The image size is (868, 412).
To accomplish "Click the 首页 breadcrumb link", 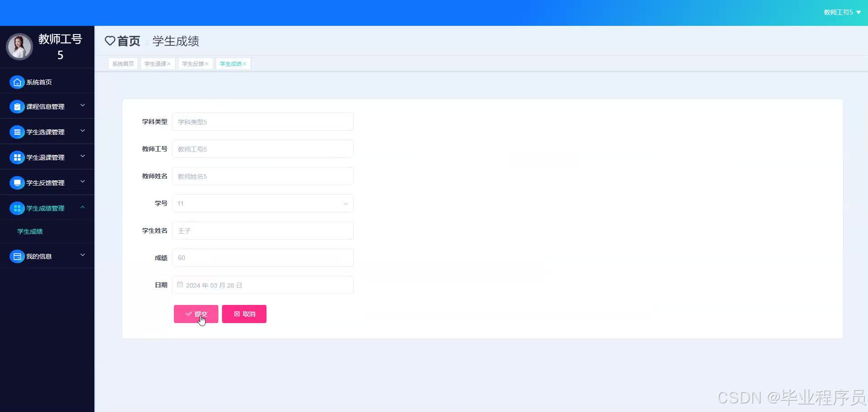I will coord(129,41).
